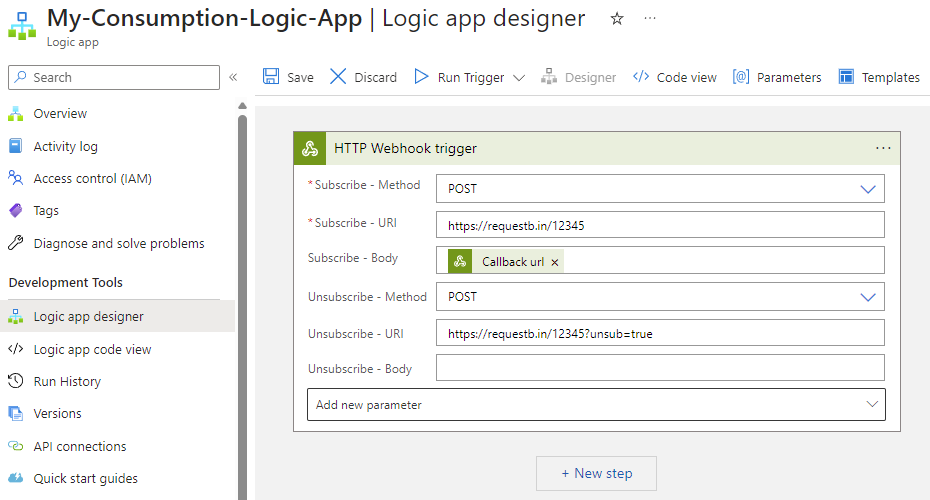Expand the Unsubscribe - Method dropdown

(x=867, y=296)
